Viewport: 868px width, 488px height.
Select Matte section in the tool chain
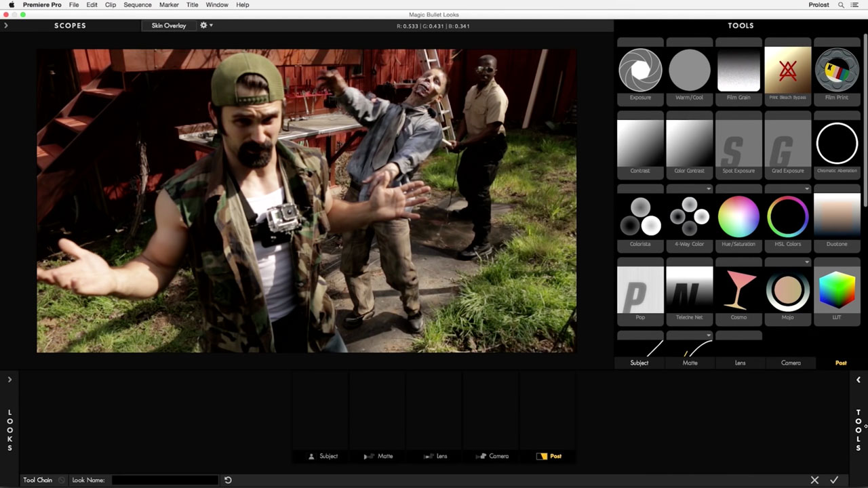click(378, 456)
